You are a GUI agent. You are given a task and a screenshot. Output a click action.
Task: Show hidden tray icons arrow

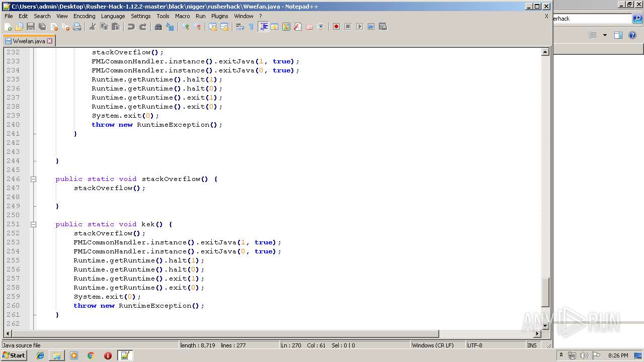click(x=561, y=355)
